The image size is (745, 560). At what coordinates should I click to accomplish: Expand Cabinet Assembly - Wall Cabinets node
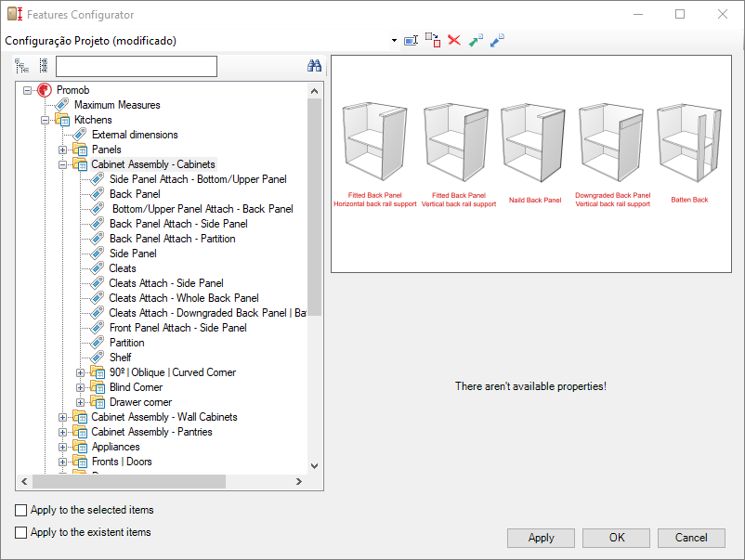63,418
